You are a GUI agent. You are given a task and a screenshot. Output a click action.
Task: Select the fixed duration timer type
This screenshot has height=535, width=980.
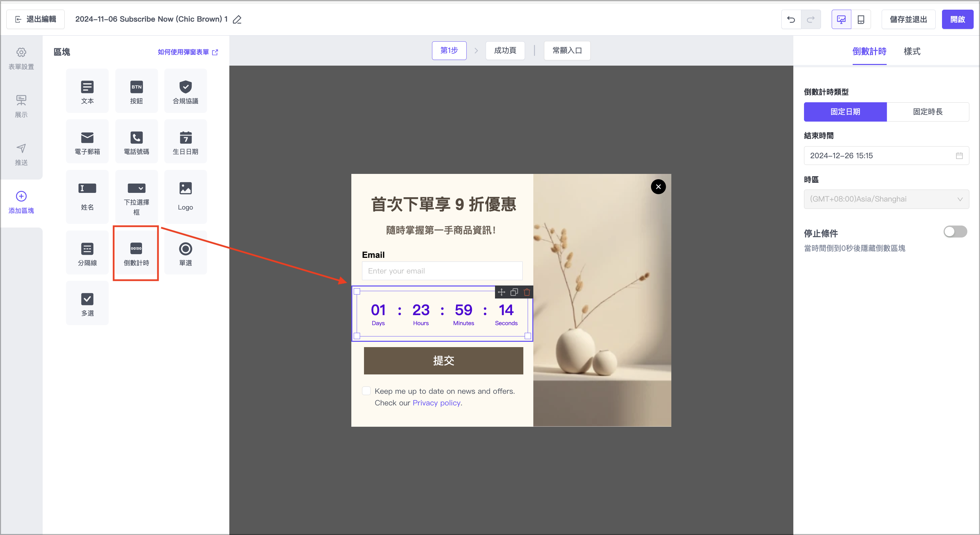[927, 112]
